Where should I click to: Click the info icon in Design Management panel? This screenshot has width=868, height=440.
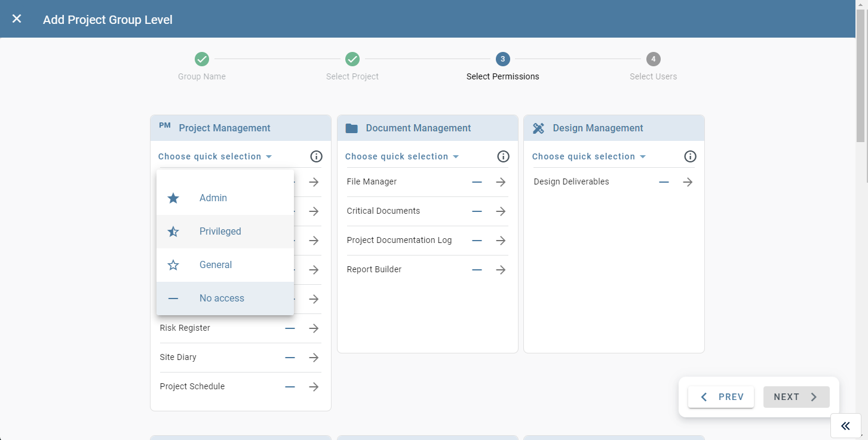pyautogui.click(x=690, y=156)
